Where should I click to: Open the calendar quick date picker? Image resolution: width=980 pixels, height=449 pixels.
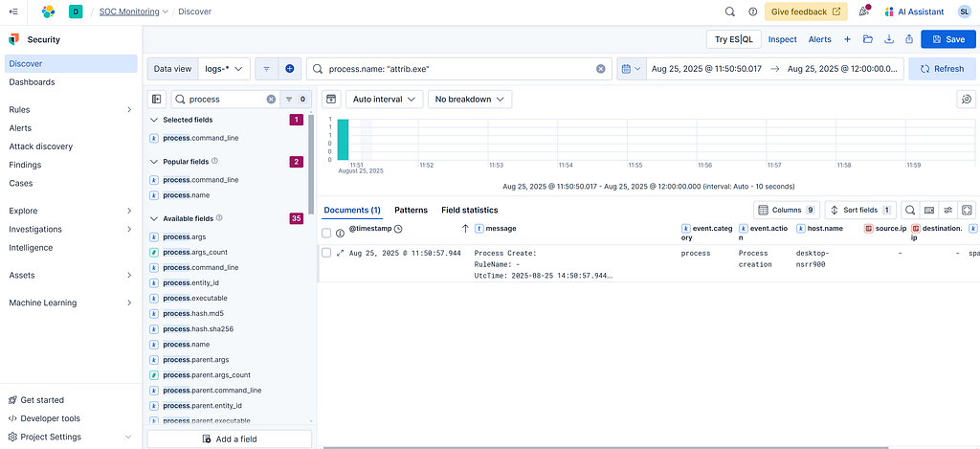(x=629, y=69)
